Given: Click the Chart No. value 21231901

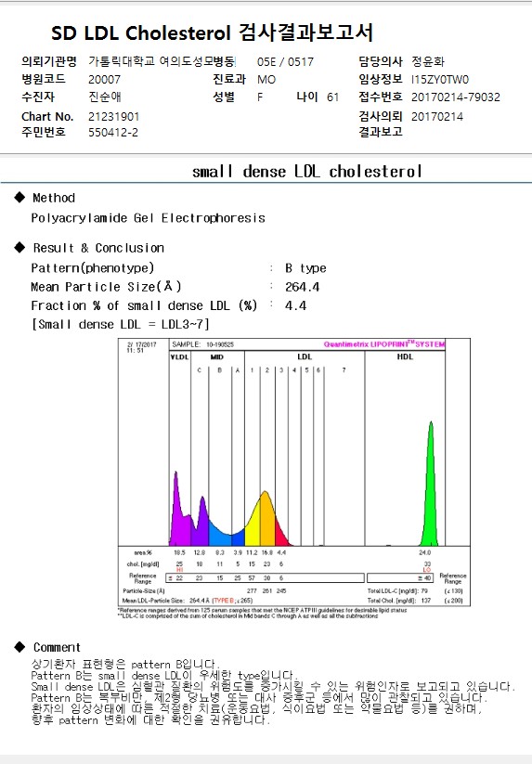Looking at the screenshot, I should pos(113,117).
